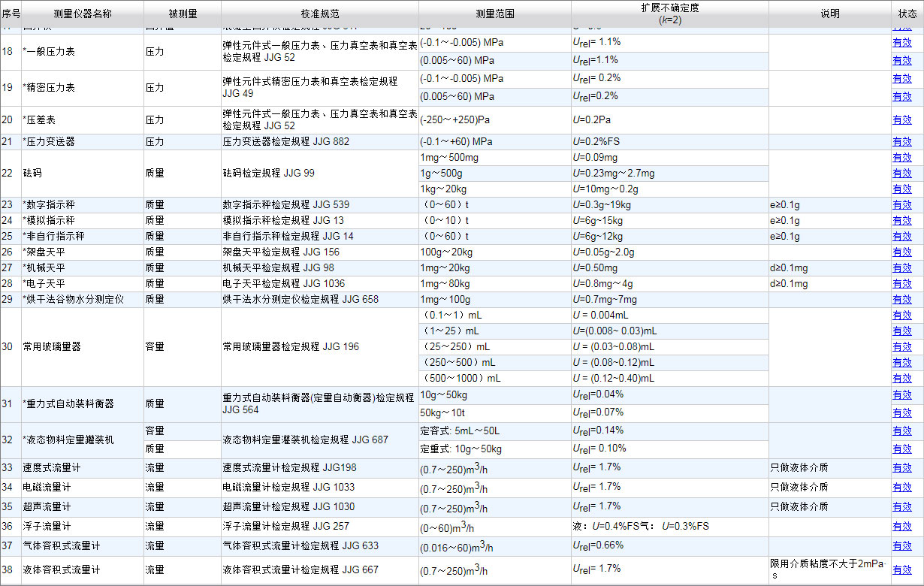This screenshot has height=586, width=924.
Task: Open 有效 link for 砝码 1kg~20kg range
Action: (902, 189)
